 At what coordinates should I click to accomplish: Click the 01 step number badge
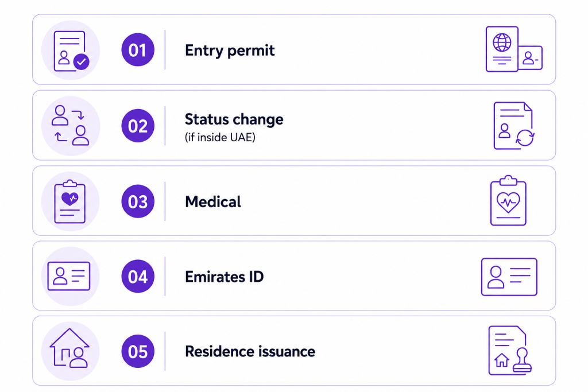(x=138, y=50)
